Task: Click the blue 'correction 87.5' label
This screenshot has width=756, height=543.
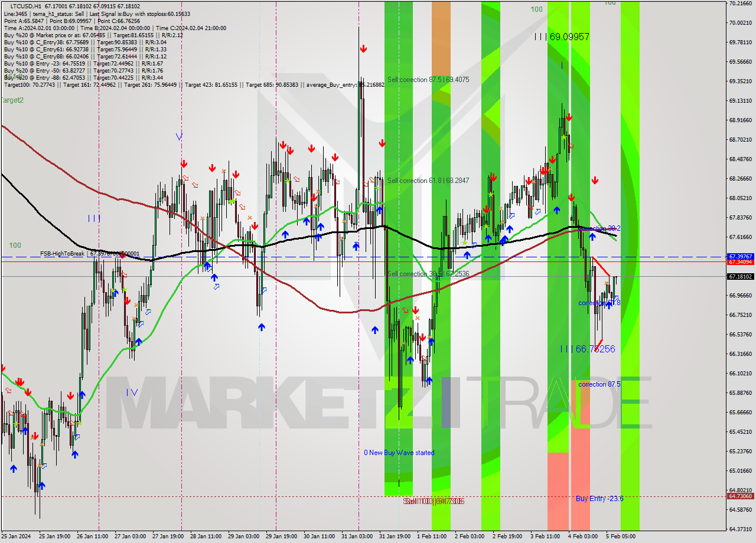Action: (599, 384)
